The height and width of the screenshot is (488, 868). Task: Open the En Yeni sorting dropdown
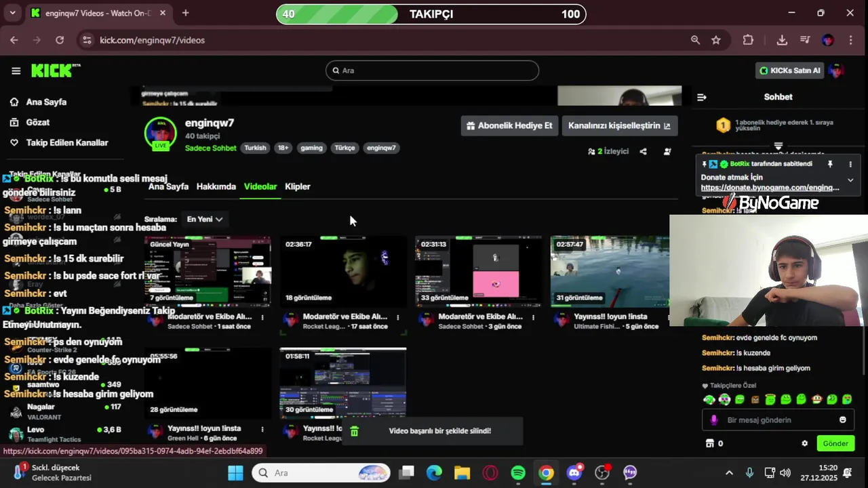coord(205,219)
